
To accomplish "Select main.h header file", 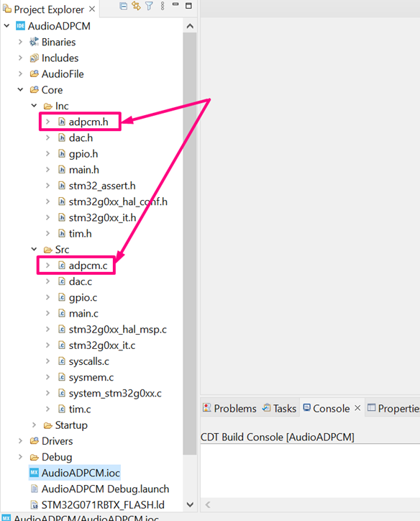I will (84, 170).
